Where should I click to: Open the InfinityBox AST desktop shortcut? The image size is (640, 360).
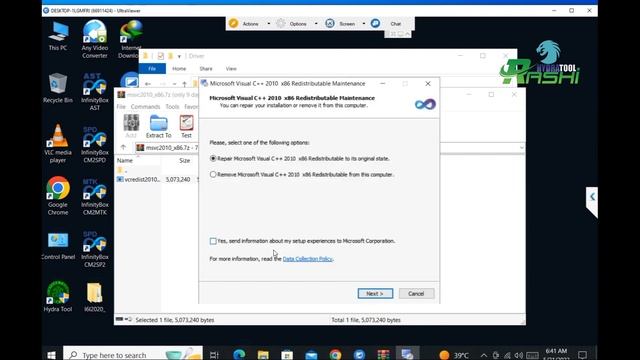(x=95, y=92)
